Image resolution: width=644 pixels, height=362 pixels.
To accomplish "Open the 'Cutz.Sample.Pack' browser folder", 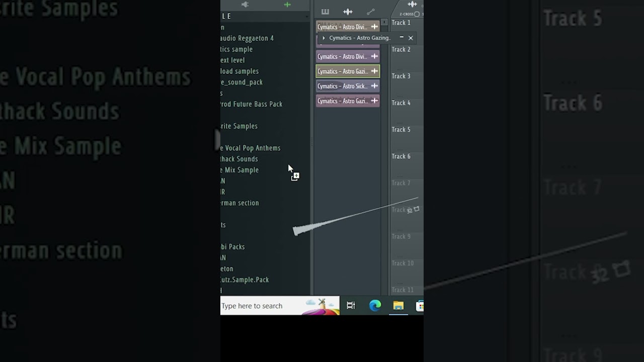I will point(245,280).
